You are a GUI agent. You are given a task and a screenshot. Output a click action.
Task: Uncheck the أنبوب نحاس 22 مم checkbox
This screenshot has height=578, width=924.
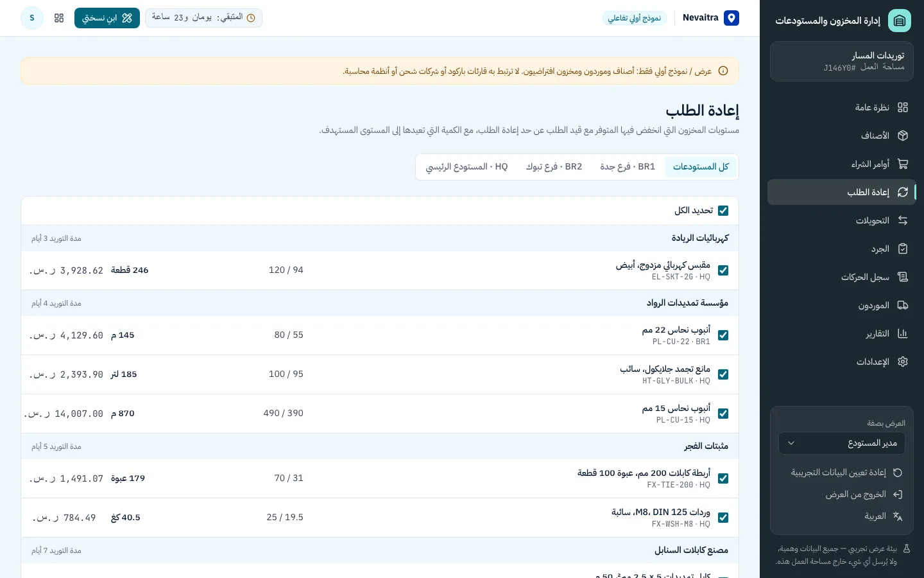[x=723, y=335]
